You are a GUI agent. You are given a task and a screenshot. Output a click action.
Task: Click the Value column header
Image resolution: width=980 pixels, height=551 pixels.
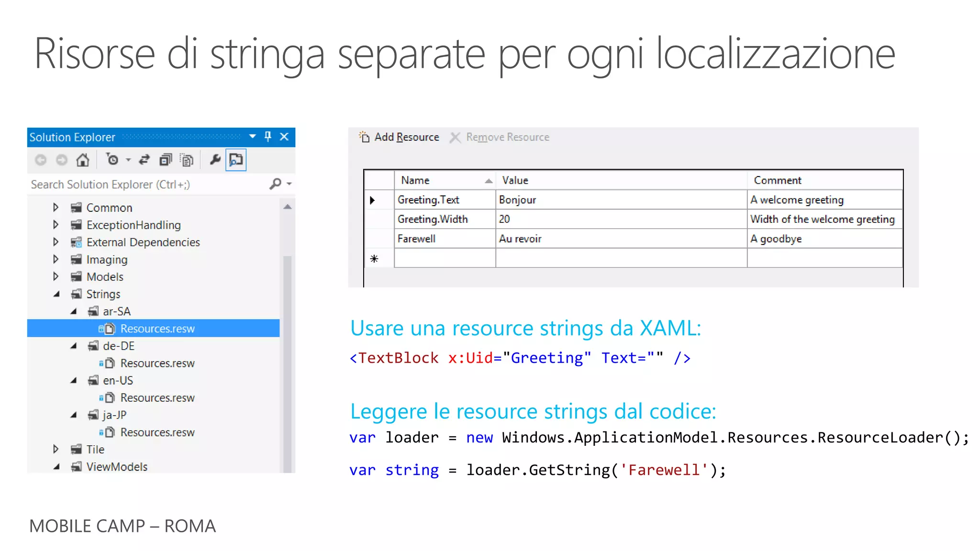click(x=622, y=180)
